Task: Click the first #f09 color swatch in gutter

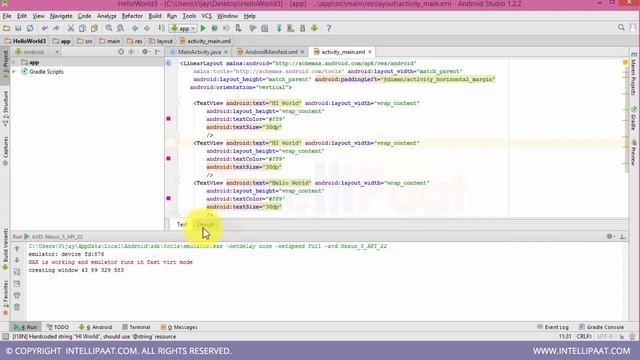Action: click(168, 119)
